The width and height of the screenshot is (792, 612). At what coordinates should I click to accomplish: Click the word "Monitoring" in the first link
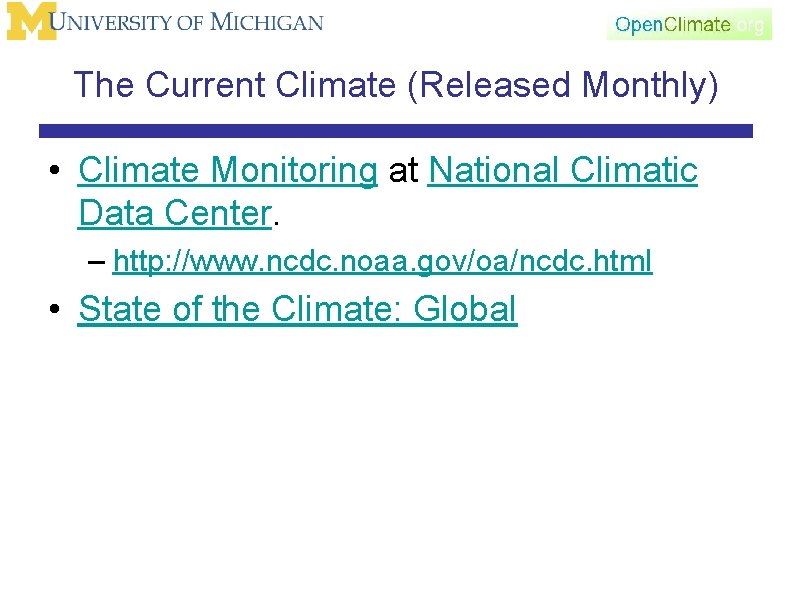pos(294,171)
